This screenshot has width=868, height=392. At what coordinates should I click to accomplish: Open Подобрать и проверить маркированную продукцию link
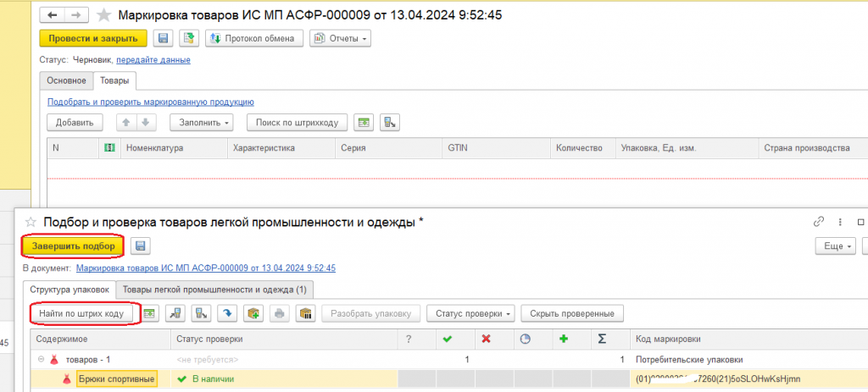[151, 102]
